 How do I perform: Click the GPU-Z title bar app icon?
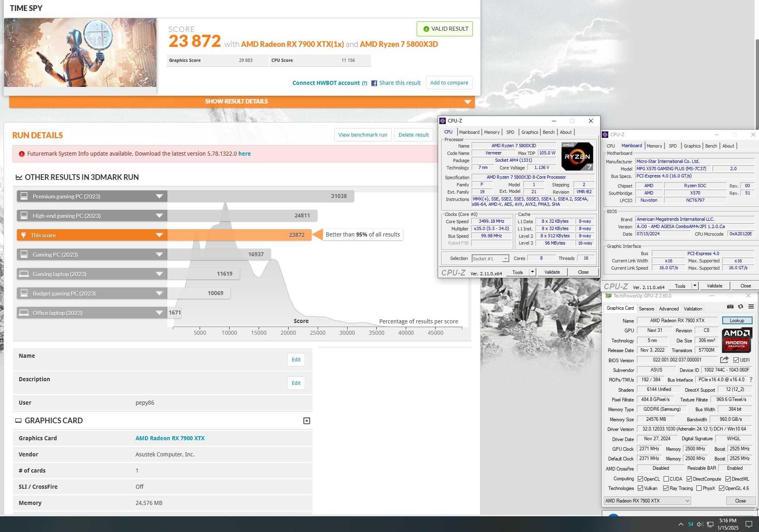[608, 296]
